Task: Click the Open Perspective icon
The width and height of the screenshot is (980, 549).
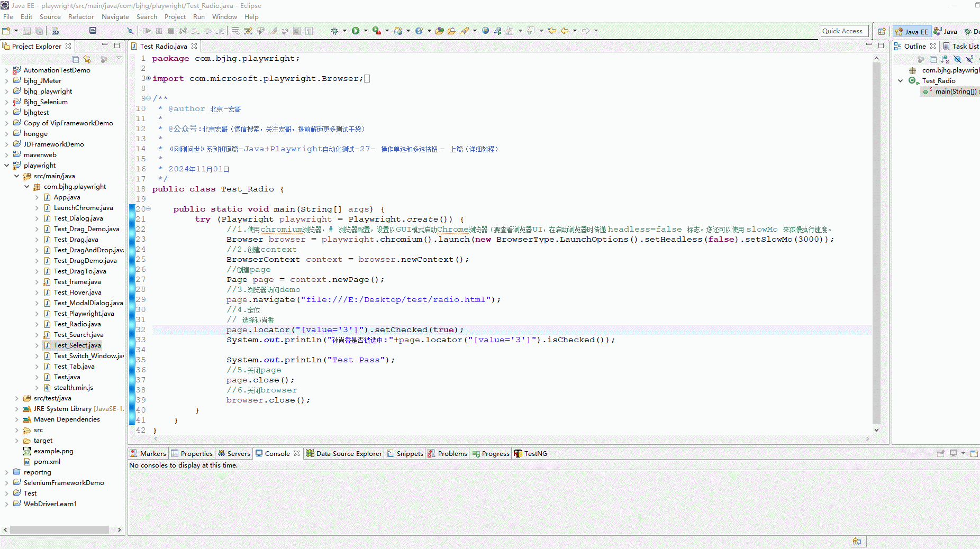Action: tap(882, 31)
